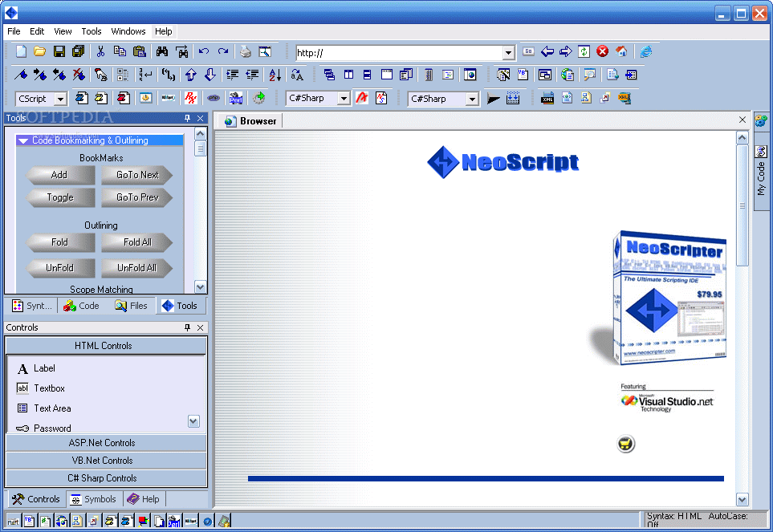
Task: Go forward with the browser Forward arrow
Action: point(565,51)
